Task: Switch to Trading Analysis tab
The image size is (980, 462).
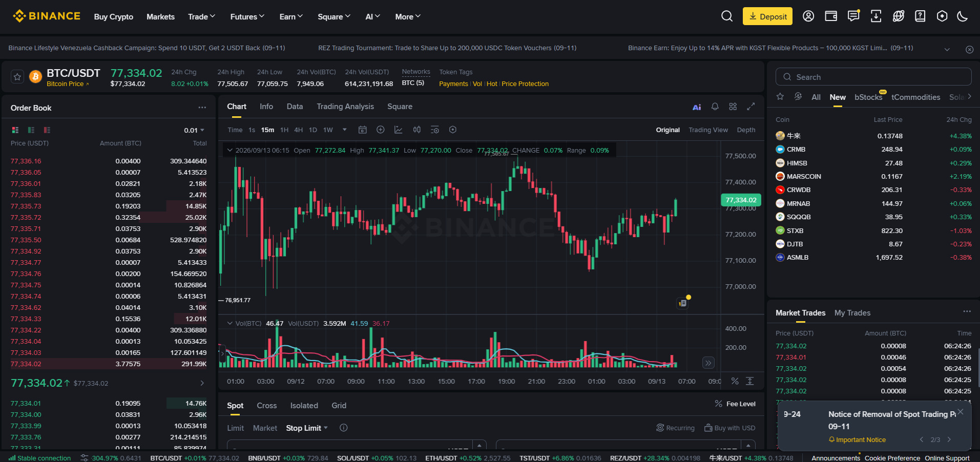Action: pos(345,107)
